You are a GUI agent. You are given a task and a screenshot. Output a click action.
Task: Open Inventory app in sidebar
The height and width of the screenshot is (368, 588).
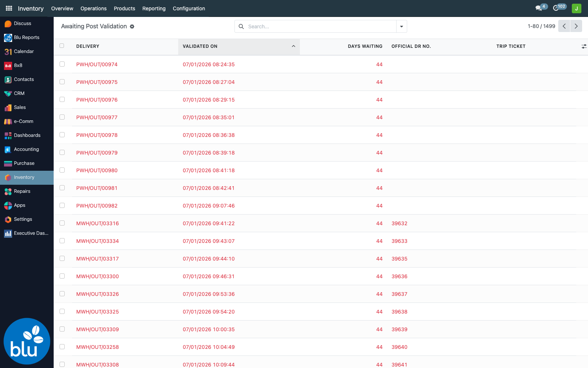pos(27,177)
